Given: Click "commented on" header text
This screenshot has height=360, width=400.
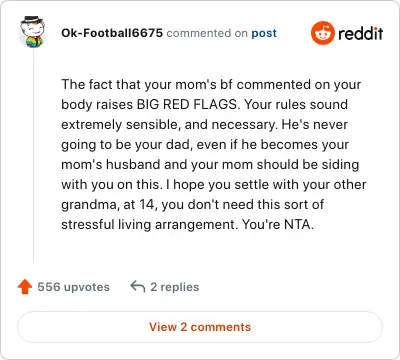Looking at the screenshot, I should coord(207,33).
